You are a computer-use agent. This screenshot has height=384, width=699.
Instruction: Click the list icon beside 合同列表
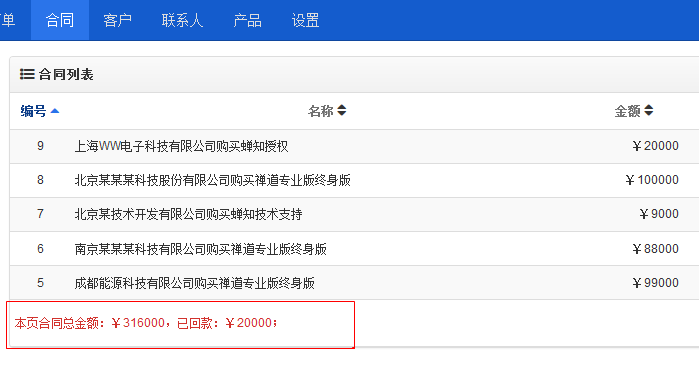coord(27,74)
